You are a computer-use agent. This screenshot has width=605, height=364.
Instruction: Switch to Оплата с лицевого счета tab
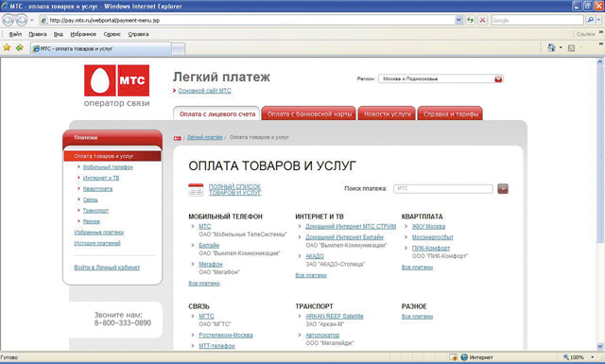click(x=216, y=113)
